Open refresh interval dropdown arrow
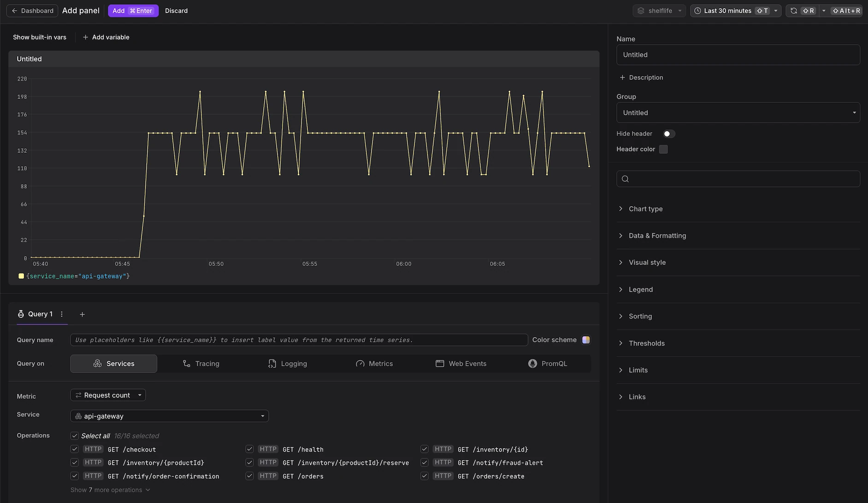This screenshot has width=868, height=503. [824, 11]
